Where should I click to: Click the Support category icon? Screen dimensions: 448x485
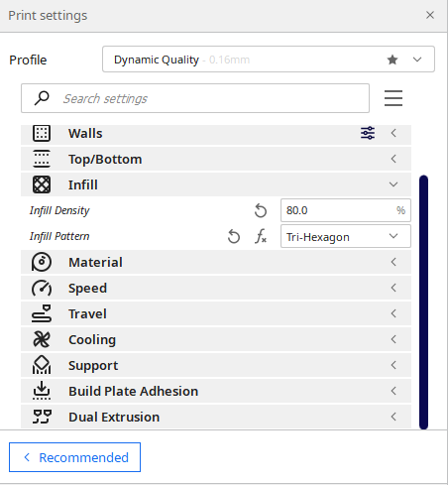(42, 365)
